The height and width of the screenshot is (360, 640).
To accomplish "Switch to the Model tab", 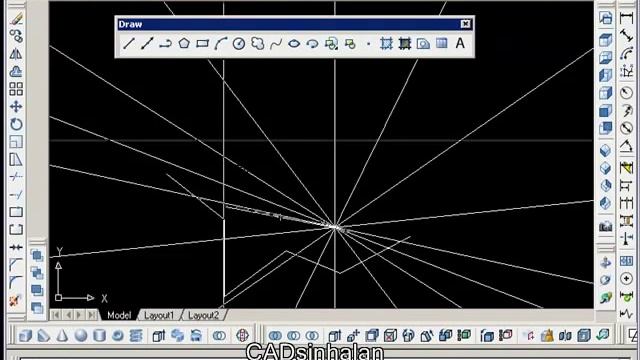I will click(119, 315).
